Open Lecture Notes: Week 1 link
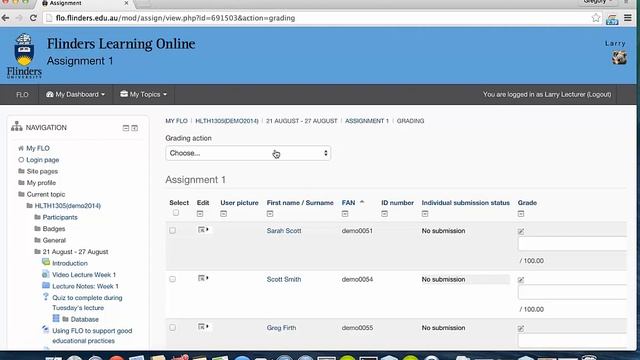Viewport: 640px width, 360px height. [x=85, y=286]
